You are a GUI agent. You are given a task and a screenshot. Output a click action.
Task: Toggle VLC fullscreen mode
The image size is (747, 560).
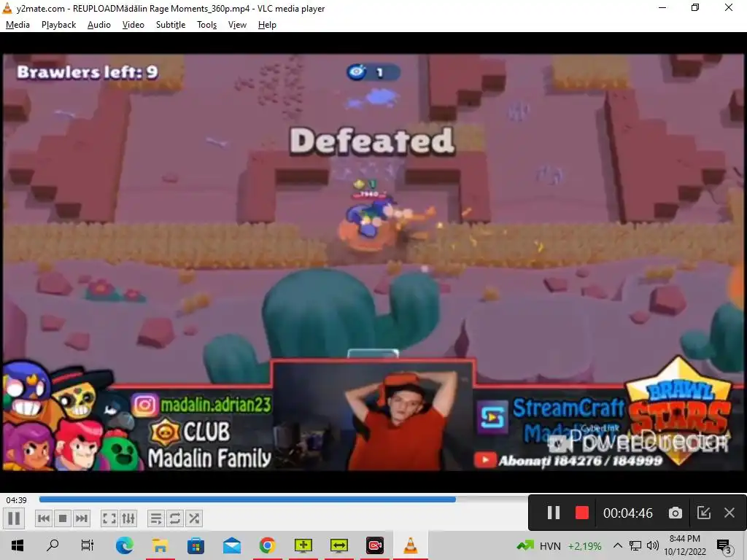click(x=109, y=518)
